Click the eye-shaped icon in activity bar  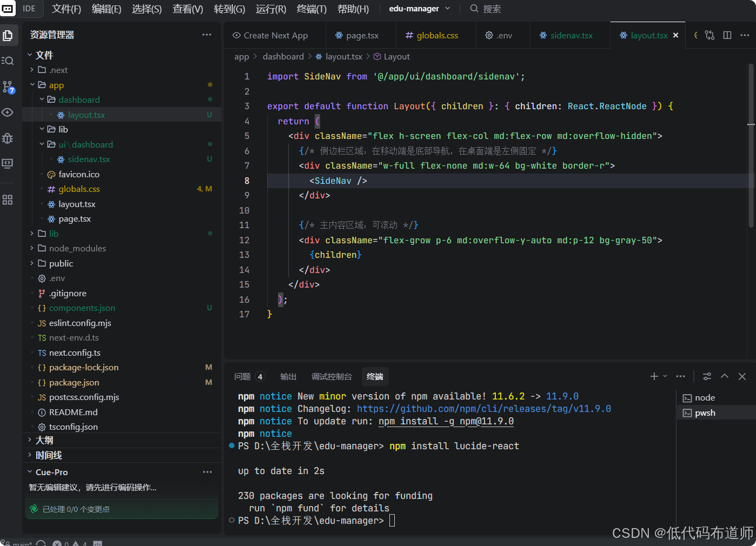point(8,112)
